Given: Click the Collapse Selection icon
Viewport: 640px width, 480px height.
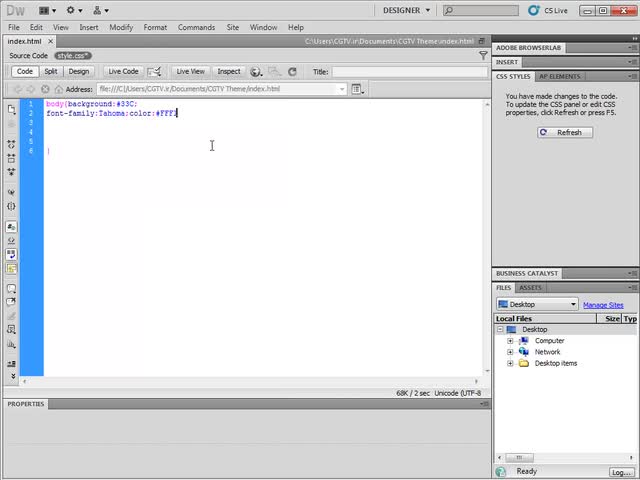Looking at the screenshot, I should click(11, 158).
